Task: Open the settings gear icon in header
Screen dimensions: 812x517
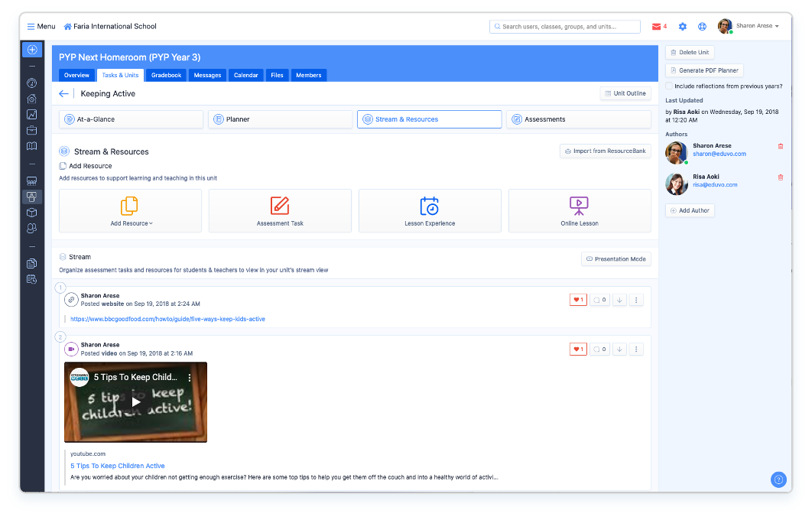Action: (683, 27)
